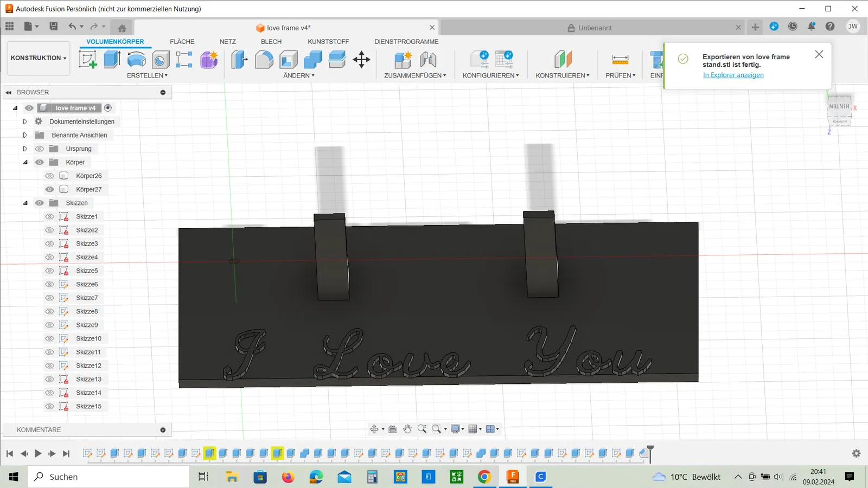This screenshot has width=868, height=488.
Task: Open the JW user account menu
Action: 853,26
